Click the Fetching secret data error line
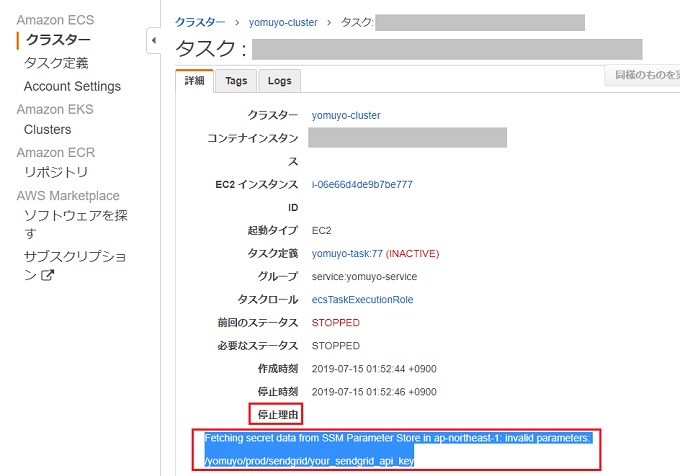 (x=397, y=438)
